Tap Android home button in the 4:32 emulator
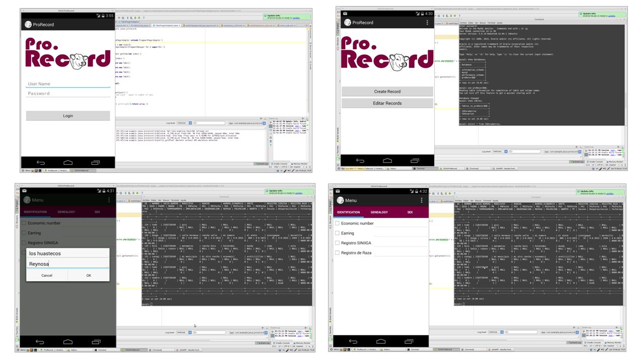The height and width of the screenshot is (362, 644). (381, 341)
